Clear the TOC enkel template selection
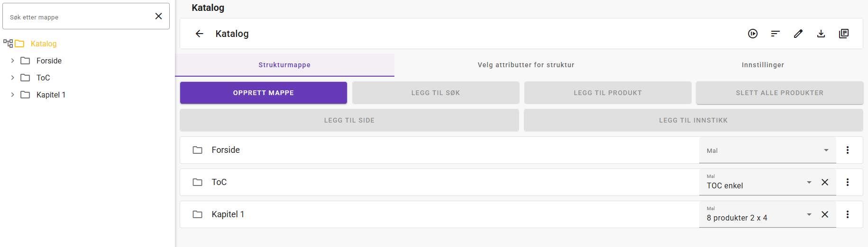The height and width of the screenshot is (247, 868). click(825, 182)
